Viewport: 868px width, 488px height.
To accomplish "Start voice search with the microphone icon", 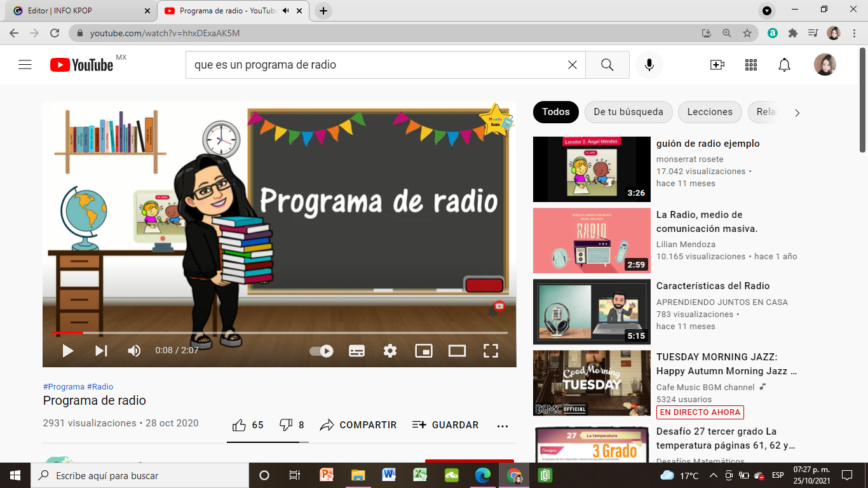I will [x=649, y=65].
